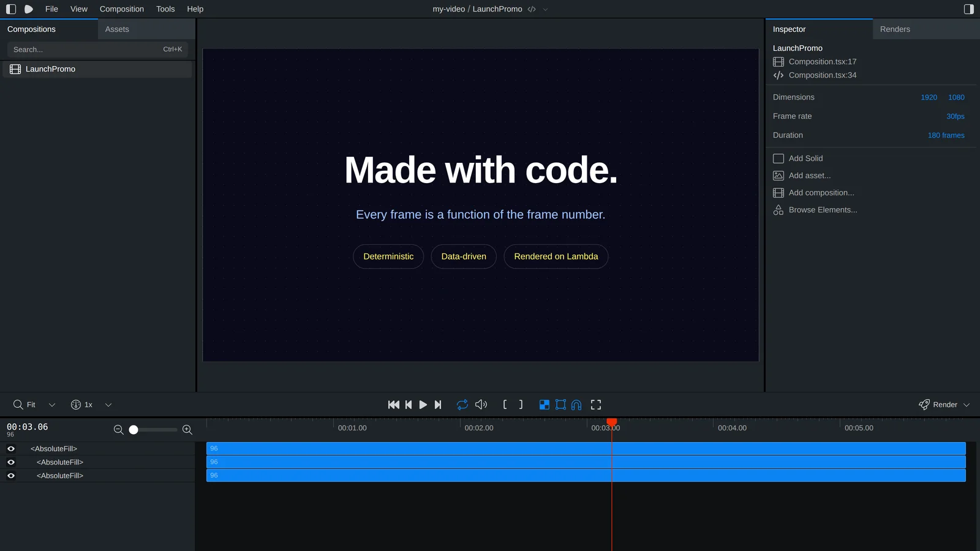Set the out point marker bracket
This screenshot has height=551, width=980.
(521, 405)
